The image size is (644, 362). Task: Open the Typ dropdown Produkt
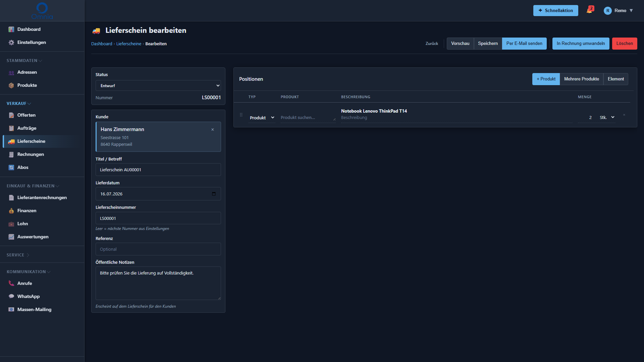(262, 118)
